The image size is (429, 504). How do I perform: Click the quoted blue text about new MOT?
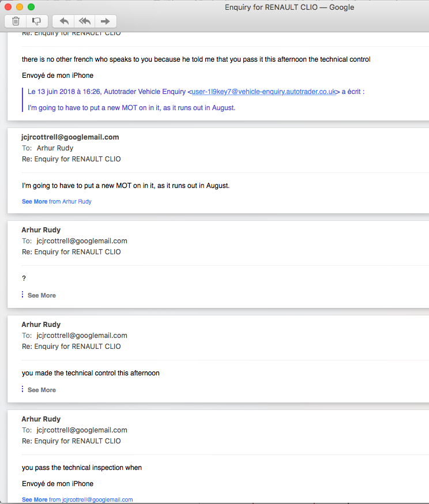coord(131,108)
